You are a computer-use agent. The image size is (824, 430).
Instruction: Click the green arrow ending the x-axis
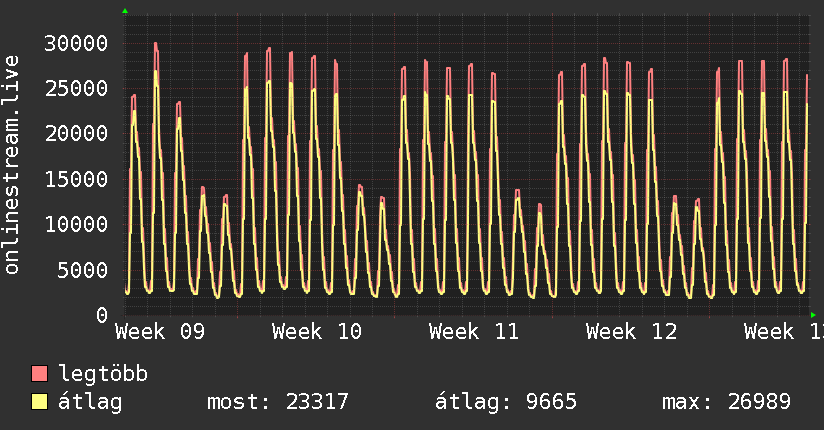(813, 315)
